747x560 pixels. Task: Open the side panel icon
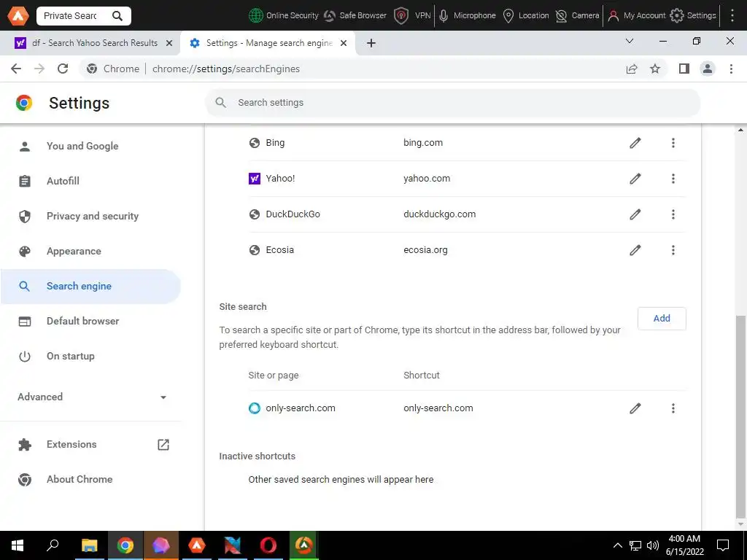[x=684, y=69]
